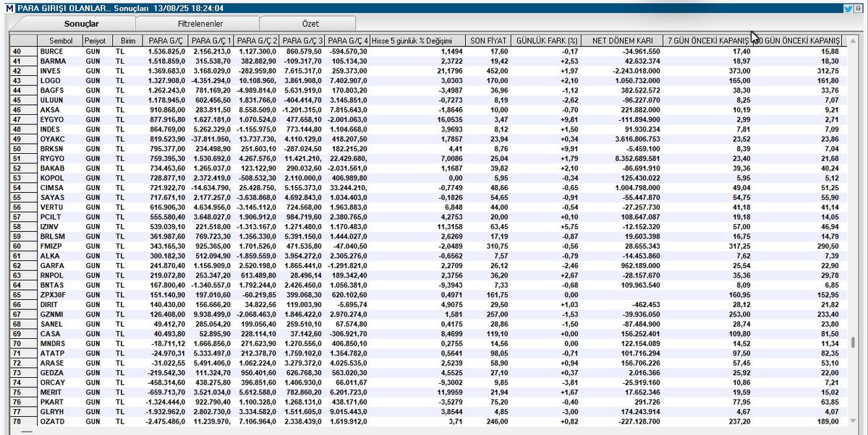868x435 pixels.
Task: Click GZNMI last price 257,00
Action: click(495, 315)
